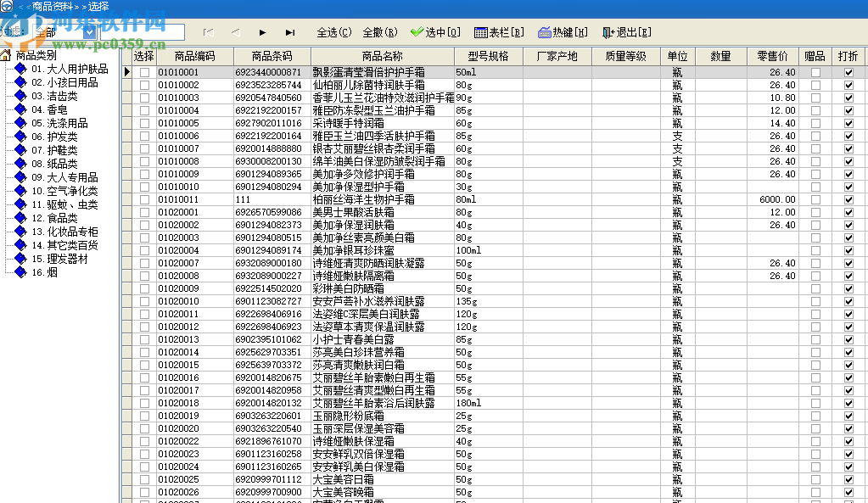This screenshot has width=868, height=503.
Task: Select category 02.小孩日用品
Action: pos(64,82)
